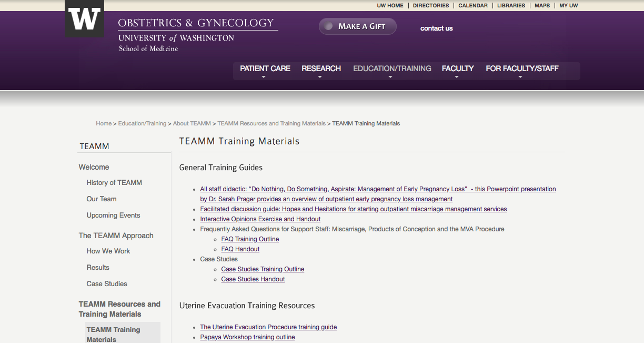Click the TEAMM sidebar heading
The image size is (644, 343).
pyautogui.click(x=95, y=146)
